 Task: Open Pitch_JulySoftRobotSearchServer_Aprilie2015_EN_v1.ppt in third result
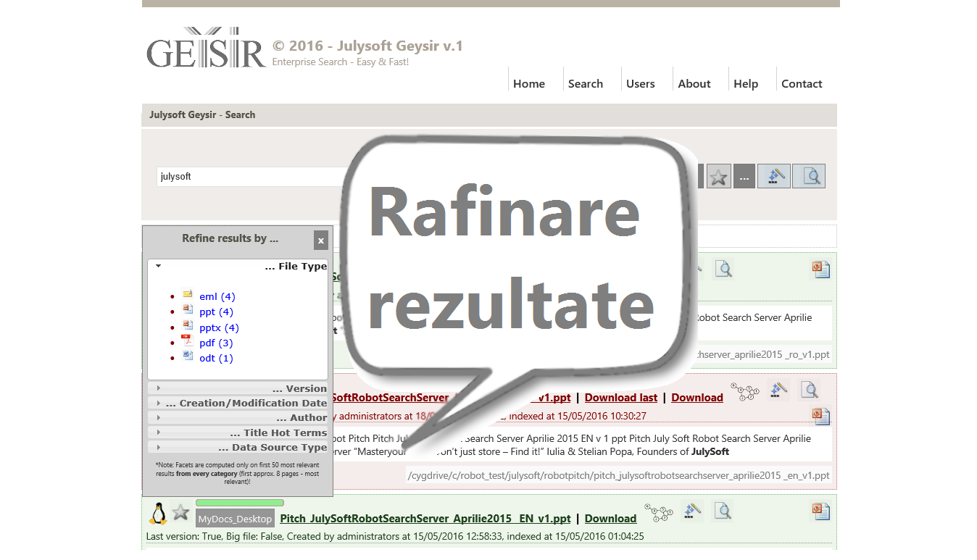(x=425, y=518)
